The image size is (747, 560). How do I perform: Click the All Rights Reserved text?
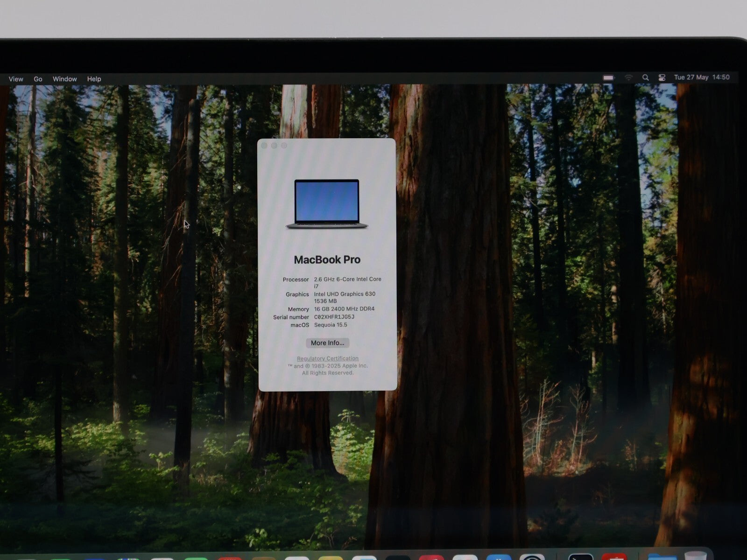[x=328, y=373]
